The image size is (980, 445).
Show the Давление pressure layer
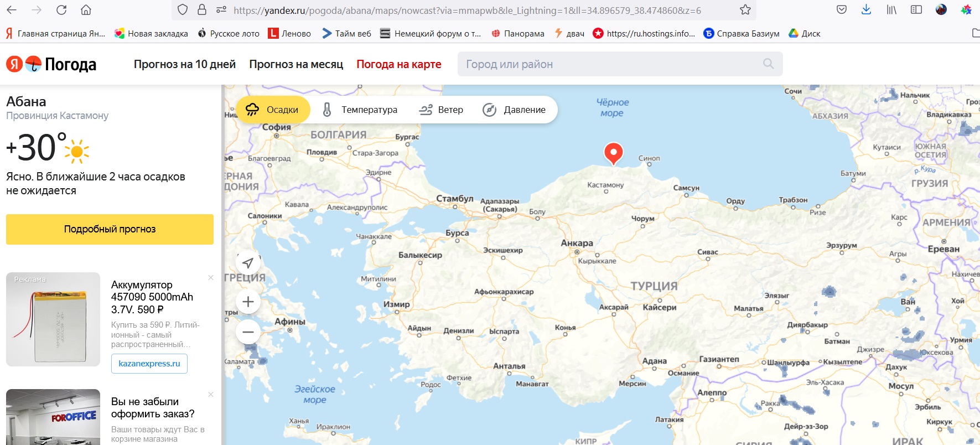click(x=514, y=110)
